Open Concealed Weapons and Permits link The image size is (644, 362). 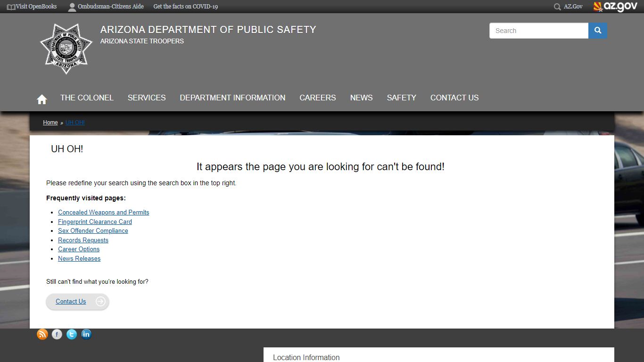click(104, 213)
